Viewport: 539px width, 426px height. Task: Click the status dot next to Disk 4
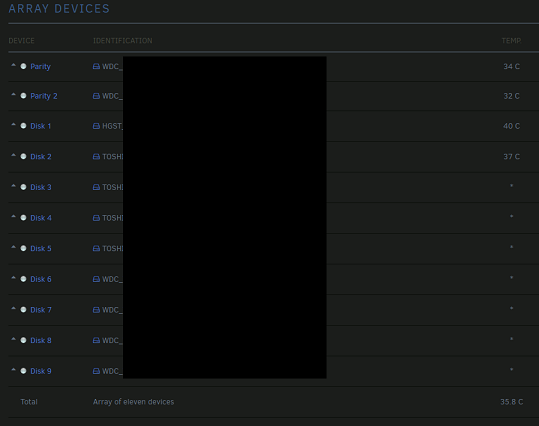tap(23, 218)
